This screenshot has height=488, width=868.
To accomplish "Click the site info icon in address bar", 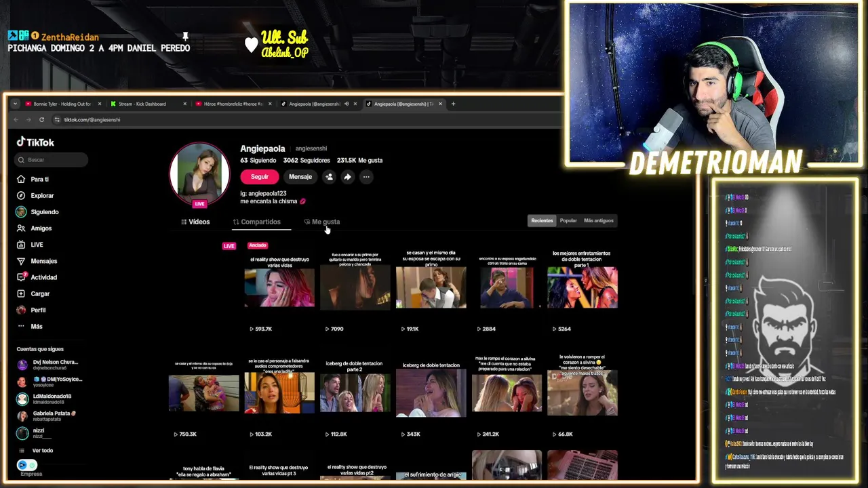I will [x=57, y=119].
